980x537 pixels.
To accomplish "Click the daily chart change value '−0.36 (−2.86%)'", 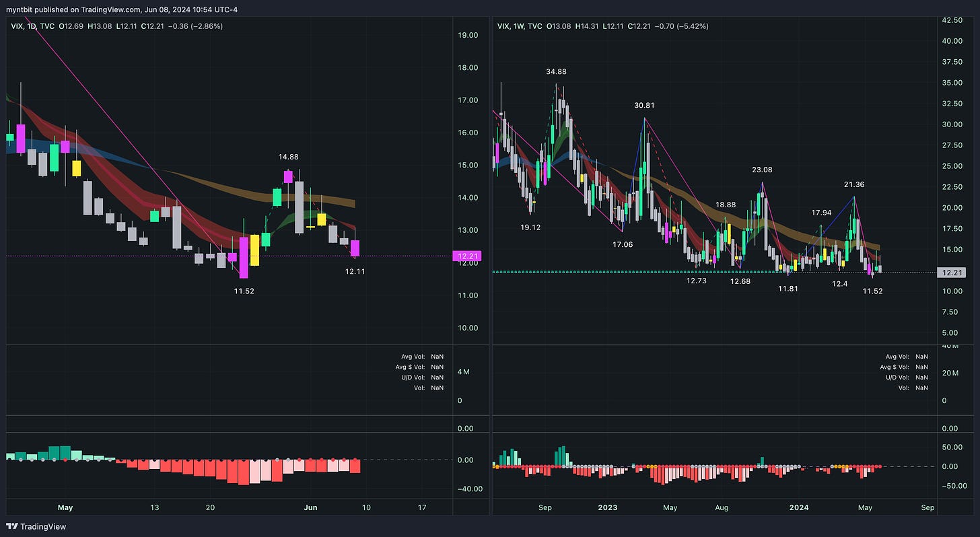I will click(x=194, y=26).
